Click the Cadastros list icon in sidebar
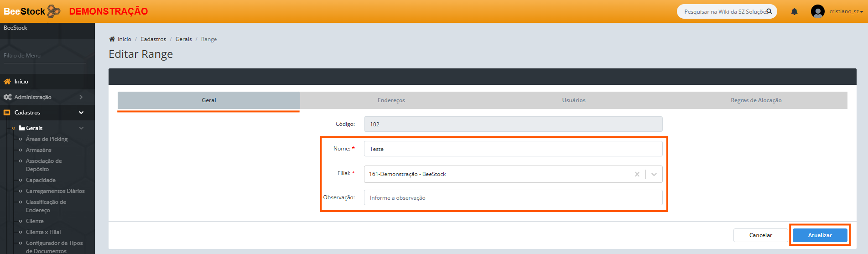 [7, 113]
